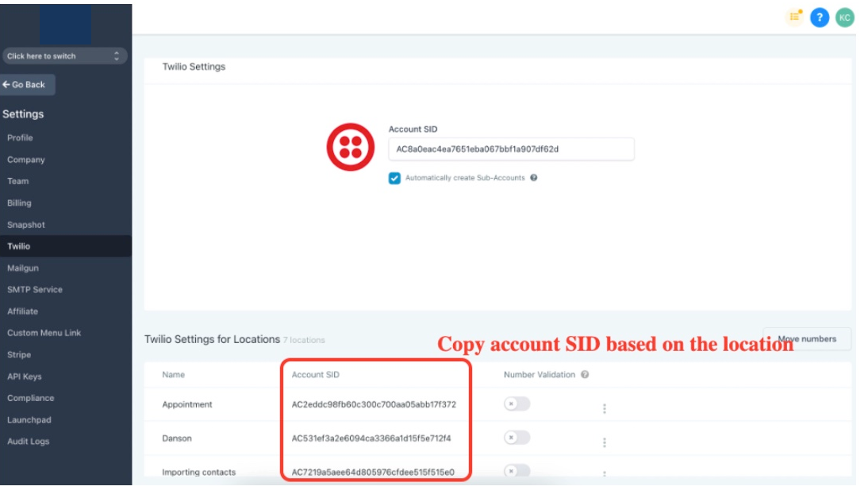Open the blue help question icon
Image resolution: width=868 pixels, height=494 pixels.
click(820, 17)
